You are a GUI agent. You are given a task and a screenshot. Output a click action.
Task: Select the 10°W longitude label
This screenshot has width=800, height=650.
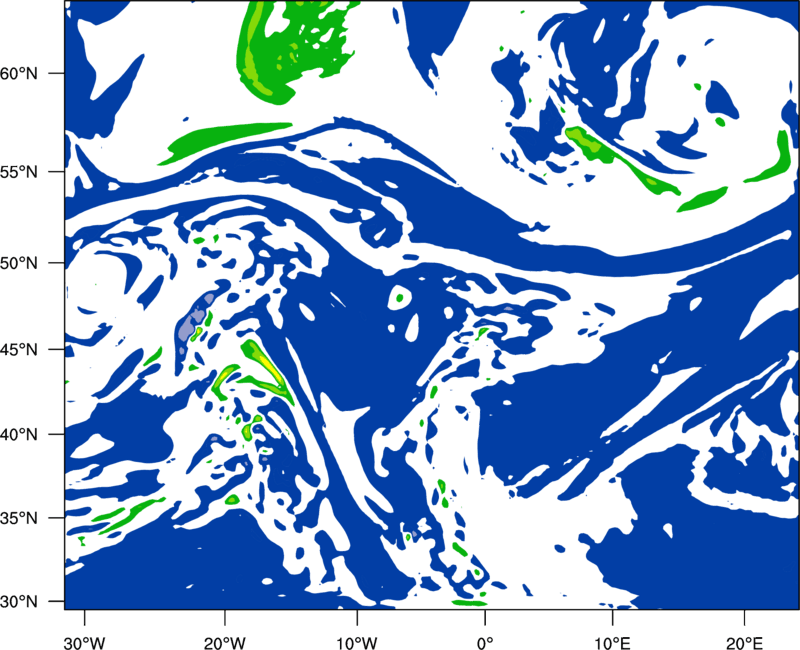point(357,643)
